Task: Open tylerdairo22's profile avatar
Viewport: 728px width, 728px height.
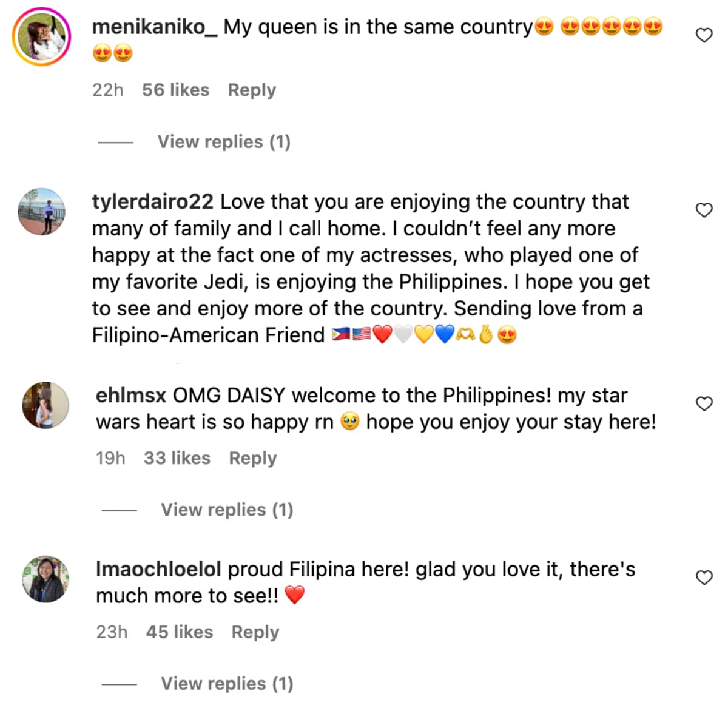Action: (42, 212)
